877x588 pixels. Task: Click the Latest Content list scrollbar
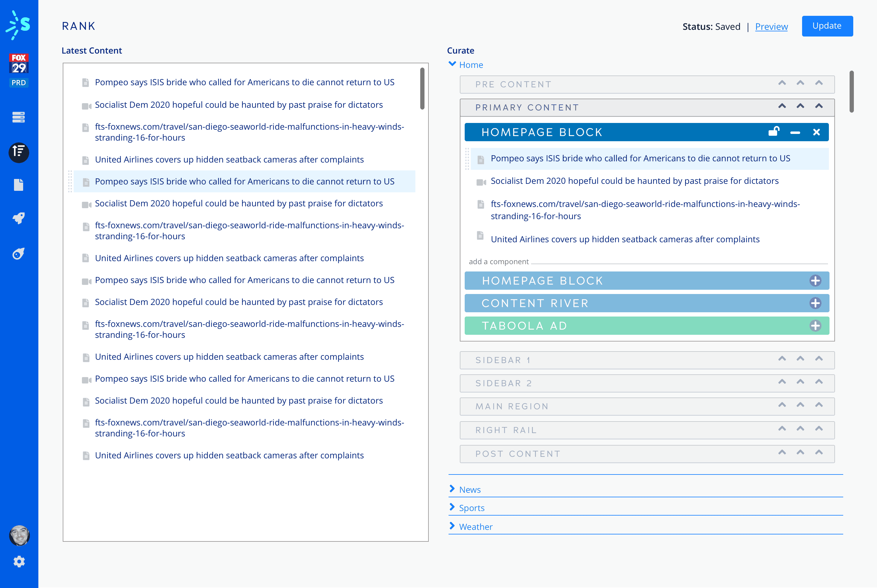pos(422,89)
